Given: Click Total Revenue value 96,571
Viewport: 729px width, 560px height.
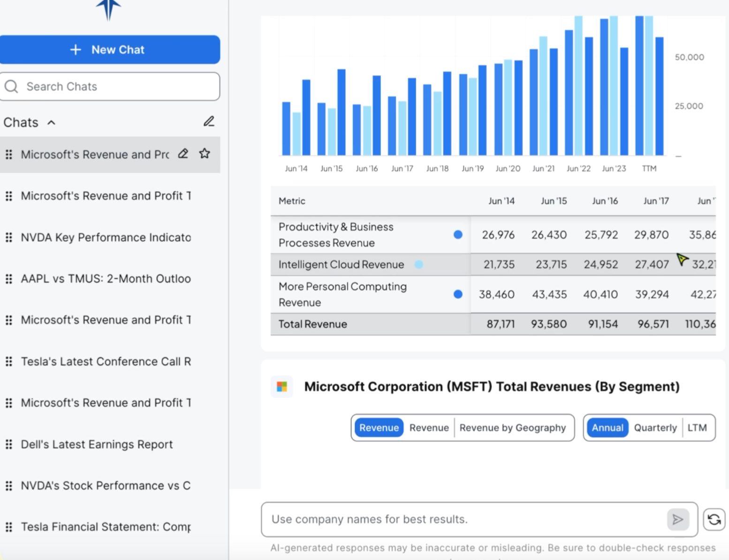Looking at the screenshot, I should tap(653, 324).
